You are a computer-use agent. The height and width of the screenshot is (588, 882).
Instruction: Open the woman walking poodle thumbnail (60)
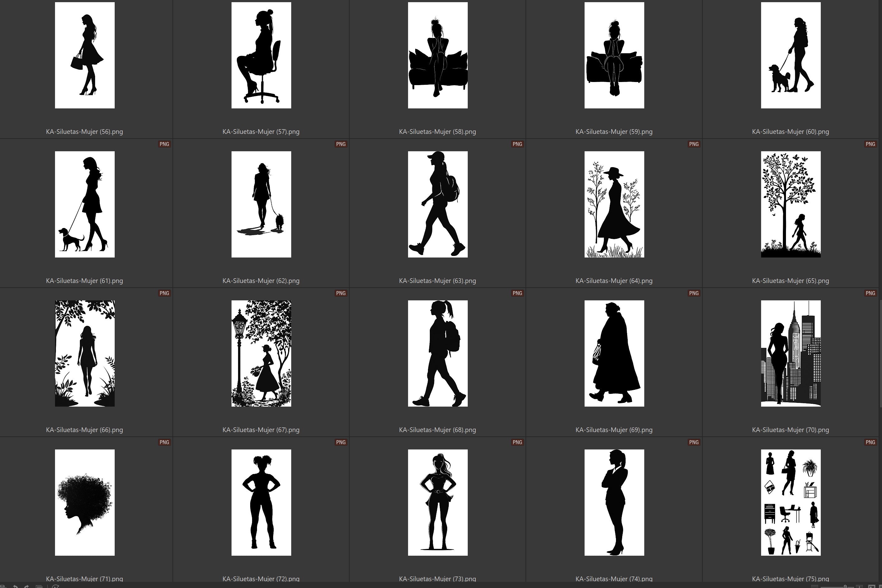point(790,56)
